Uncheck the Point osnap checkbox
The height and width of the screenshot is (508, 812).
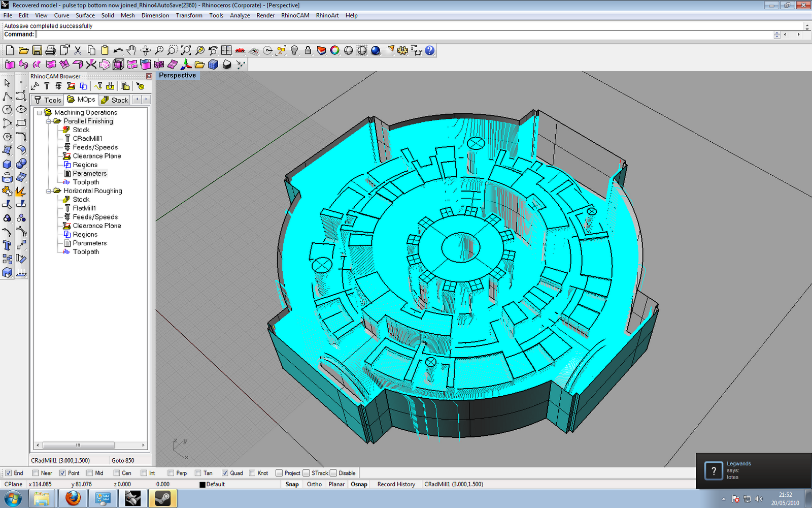[62, 473]
